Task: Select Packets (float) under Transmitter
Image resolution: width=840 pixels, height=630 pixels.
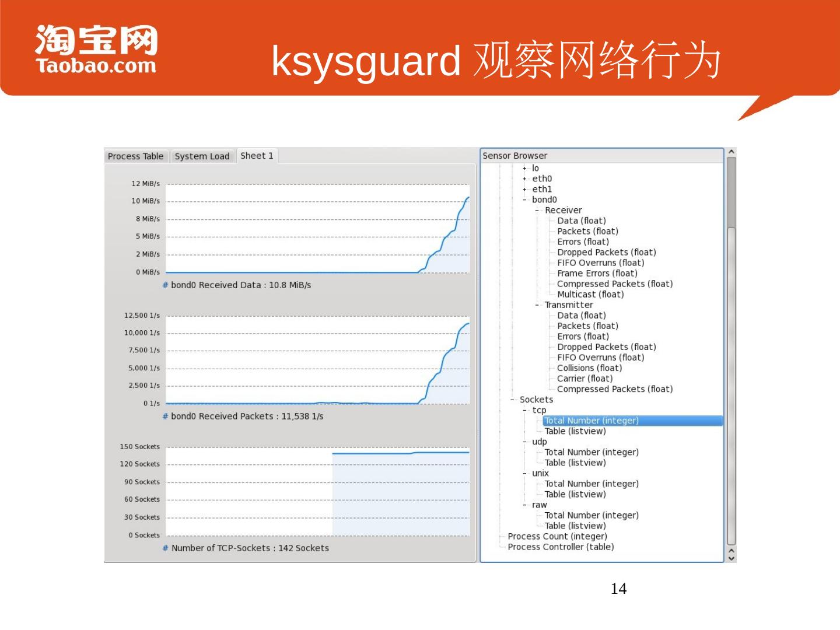Action: tap(587, 326)
